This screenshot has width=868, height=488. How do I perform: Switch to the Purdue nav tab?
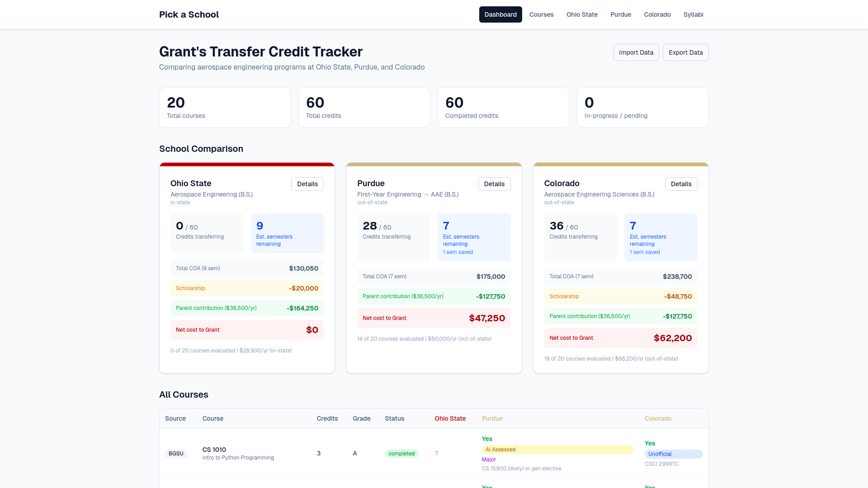(620, 14)
